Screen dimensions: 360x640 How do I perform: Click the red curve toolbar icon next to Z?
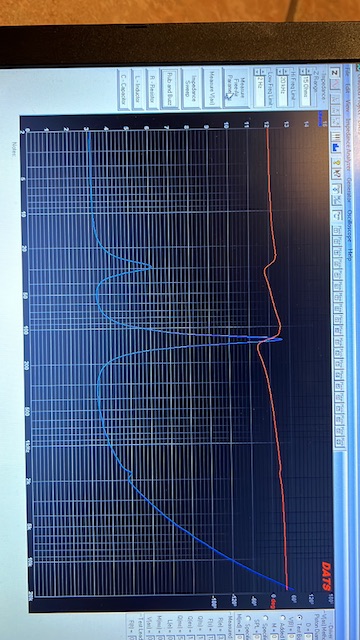(x=335, y=84)
